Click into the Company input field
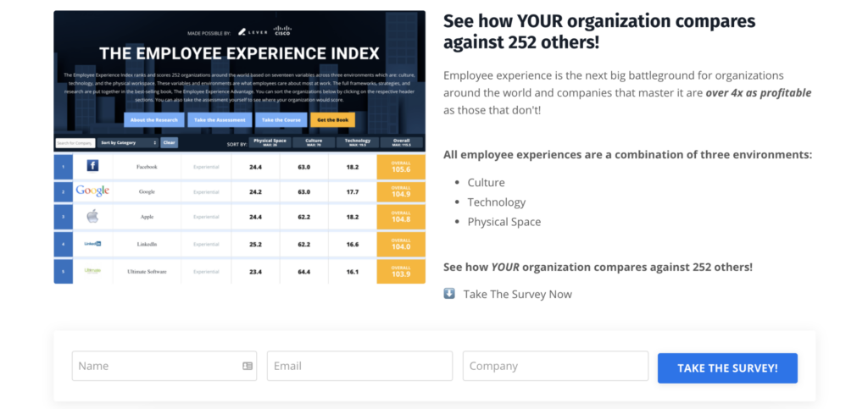The height and width of the screenshot is (409, 868). [x=556, y=366]
